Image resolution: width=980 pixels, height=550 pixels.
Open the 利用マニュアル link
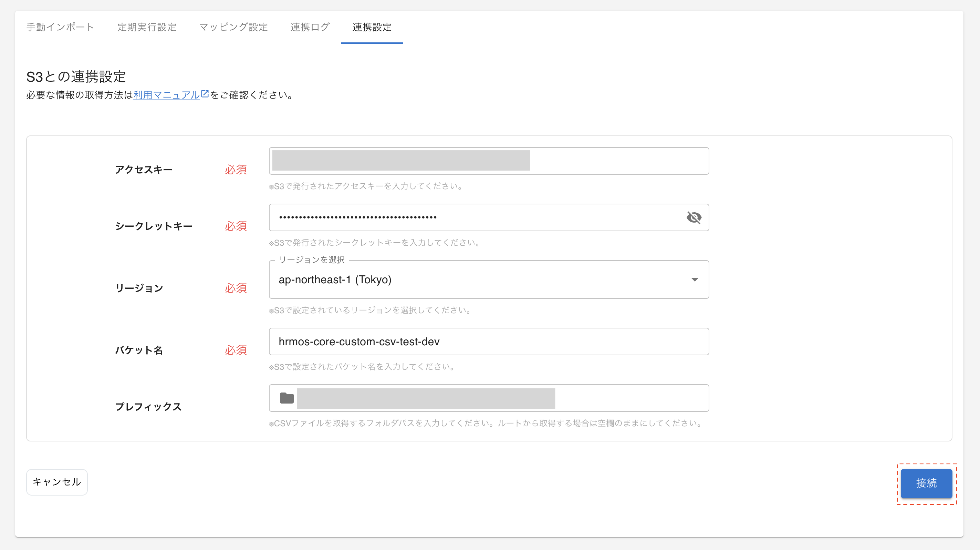(166, 95)
